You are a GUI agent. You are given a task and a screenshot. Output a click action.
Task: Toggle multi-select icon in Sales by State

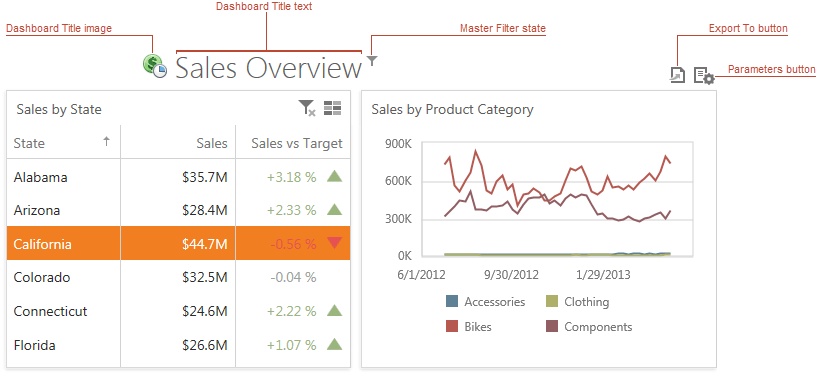coord(332,108)
